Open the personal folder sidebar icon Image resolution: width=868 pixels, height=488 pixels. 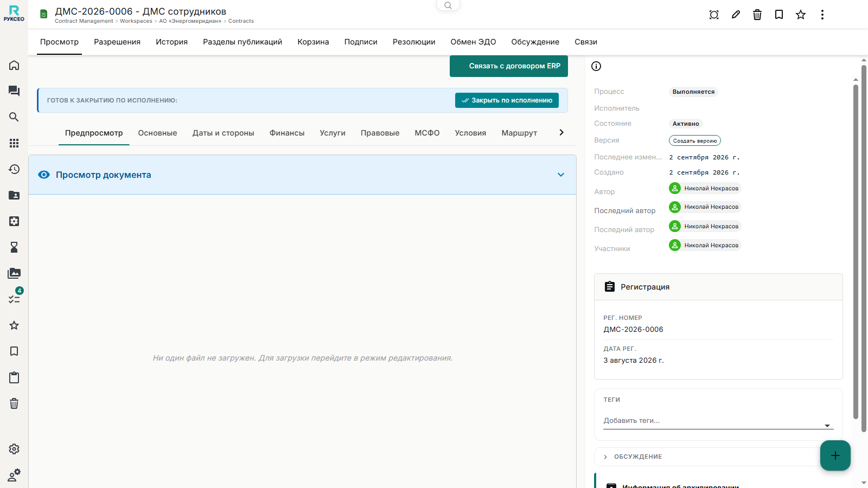[x=14, y=195]
